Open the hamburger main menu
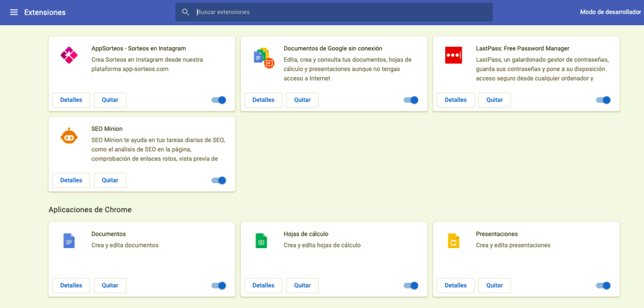The width and height of the screenshot is (644, 308). point(14,13)
